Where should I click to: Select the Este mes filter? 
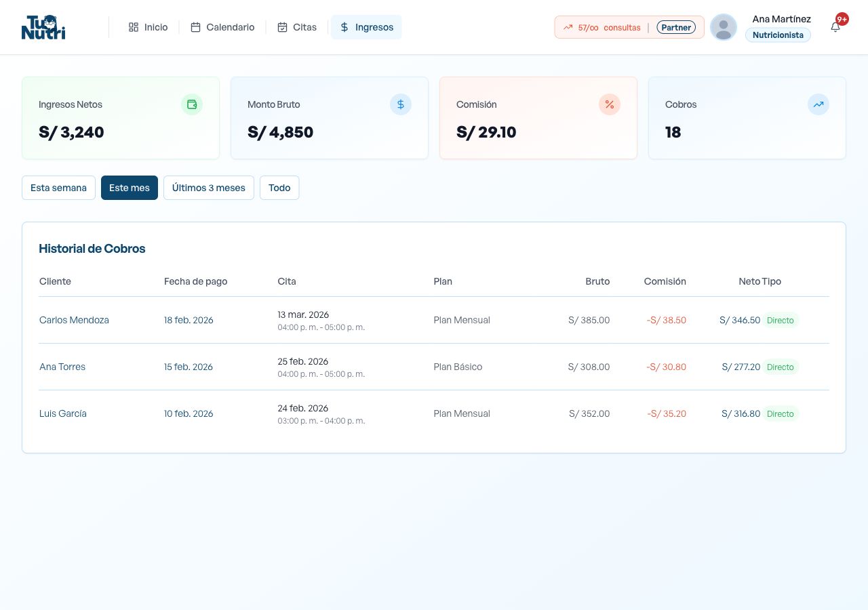pyautogui.click(x=130, y=188)
